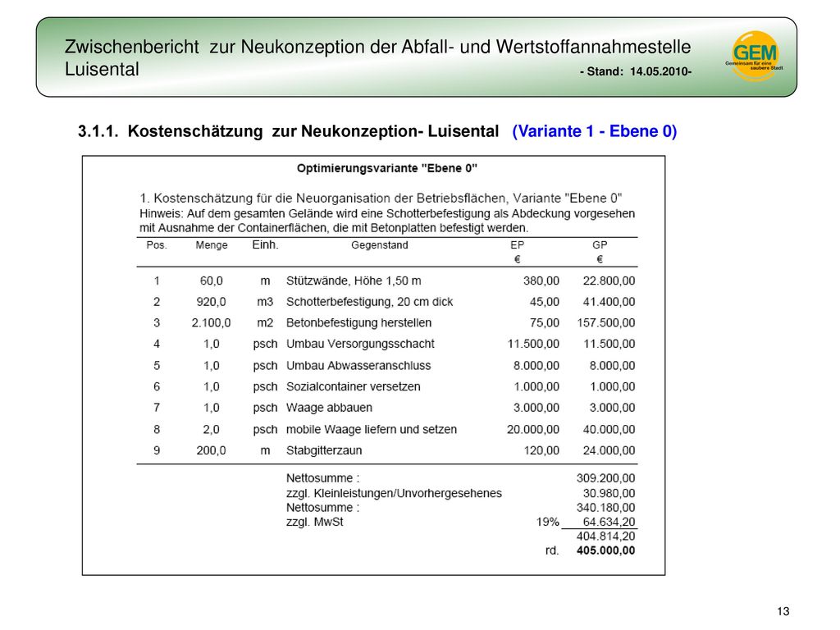
Task: Click the "EP" column header
Action: tap(517, 244)
